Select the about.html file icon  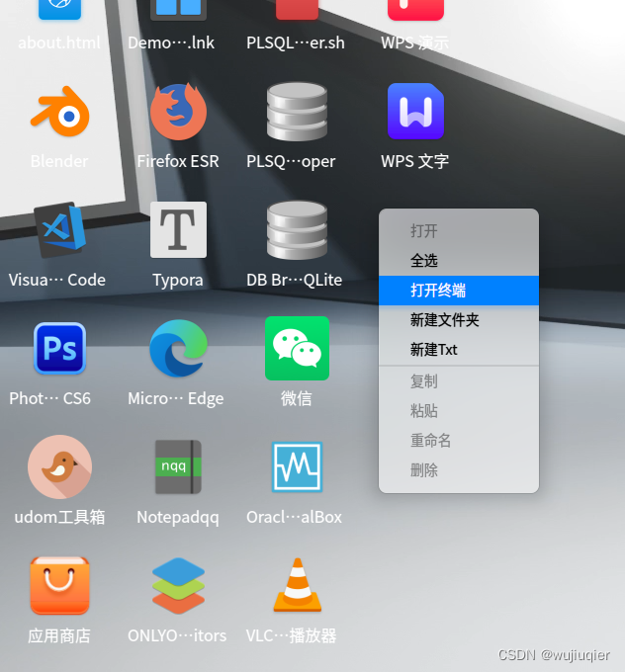[59, 9]
